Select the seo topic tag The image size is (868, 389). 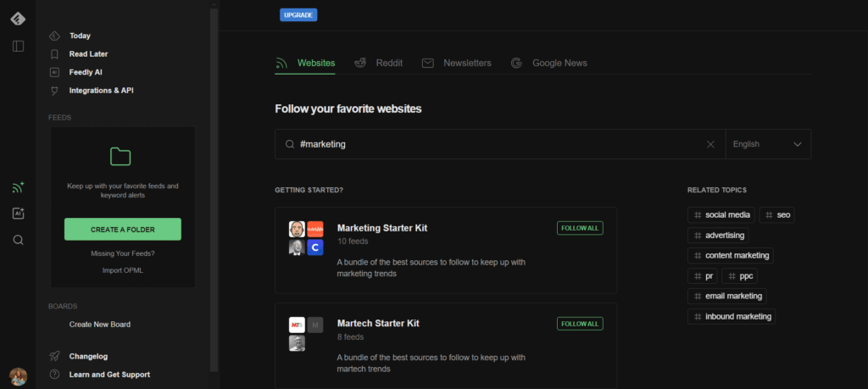[777, 214]
